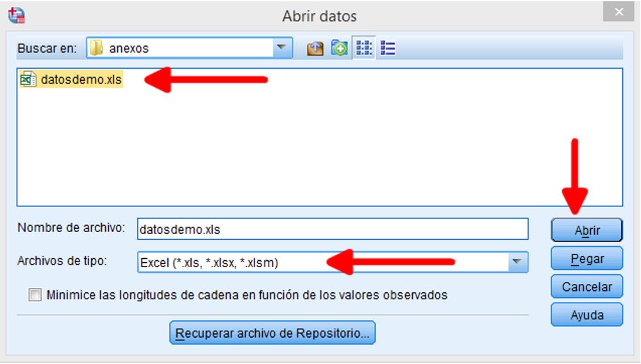Click the Excel file type combo box text
The width and height of the screenshot is (641, 364).
(209, 262)
